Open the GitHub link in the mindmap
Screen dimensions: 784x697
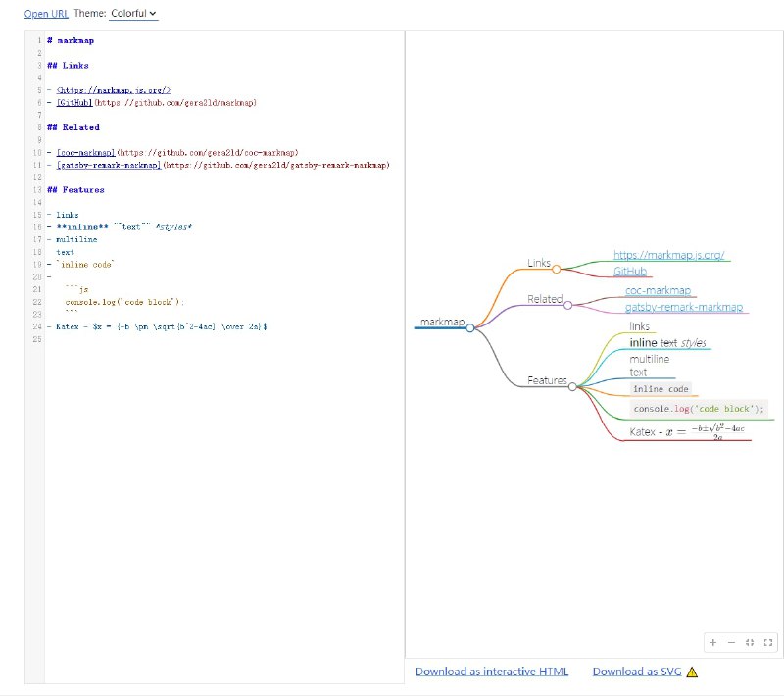[630, 272]
